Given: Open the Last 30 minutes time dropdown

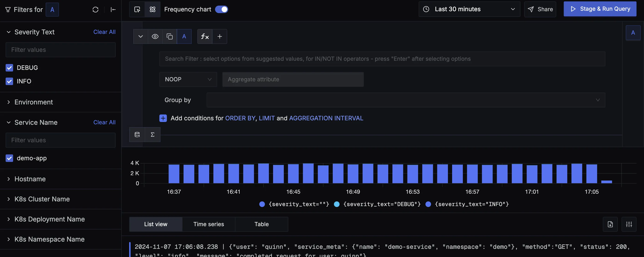Looking at the screenshot, I should coord(469,9).
